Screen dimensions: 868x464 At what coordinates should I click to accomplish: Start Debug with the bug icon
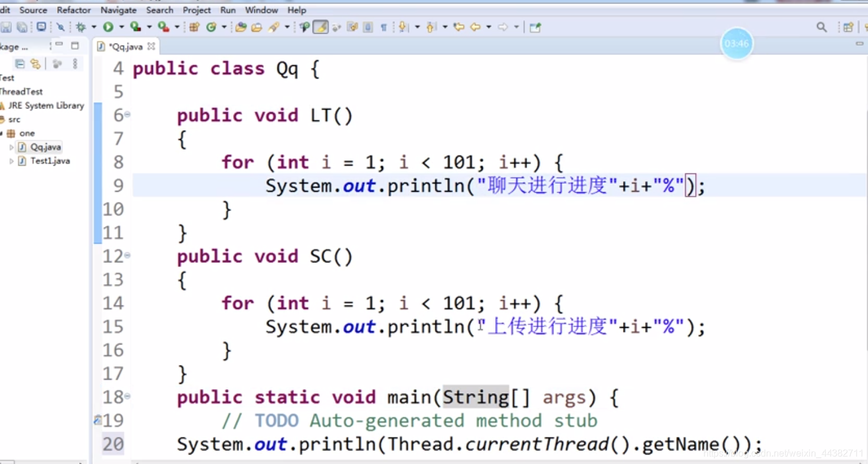[x=81, y=27]
